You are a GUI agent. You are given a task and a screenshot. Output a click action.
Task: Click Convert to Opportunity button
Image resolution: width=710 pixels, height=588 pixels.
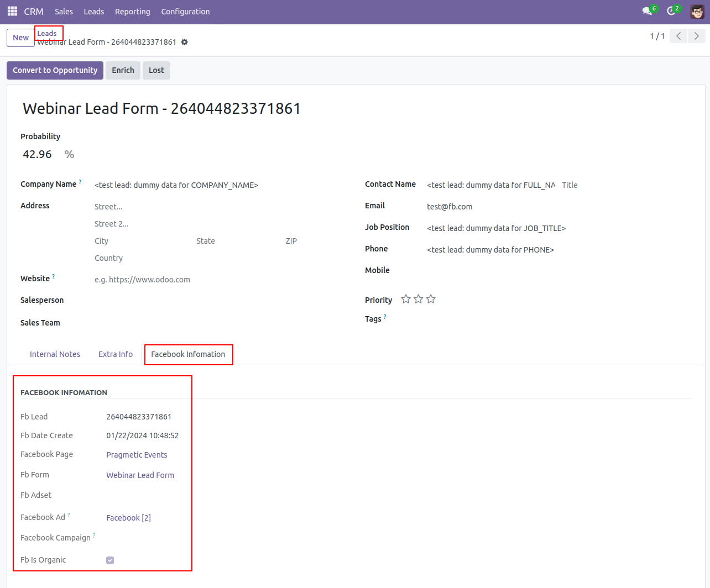55,70
